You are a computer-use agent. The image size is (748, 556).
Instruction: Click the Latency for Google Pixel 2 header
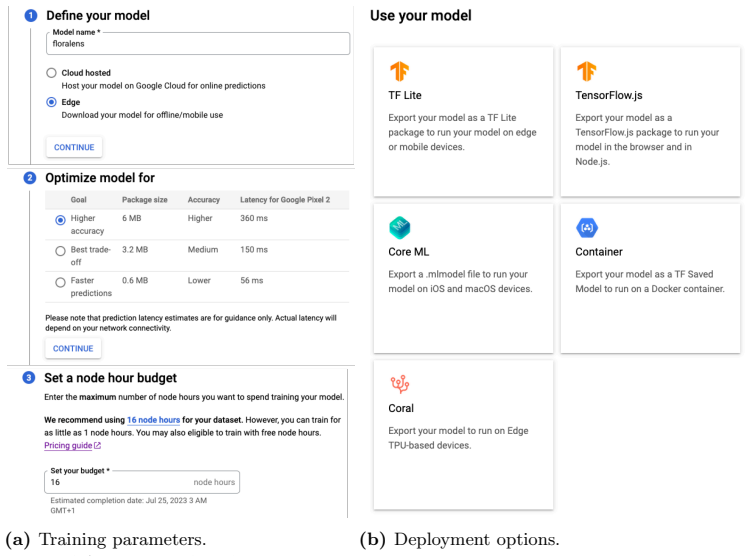[x=285, y=200]
